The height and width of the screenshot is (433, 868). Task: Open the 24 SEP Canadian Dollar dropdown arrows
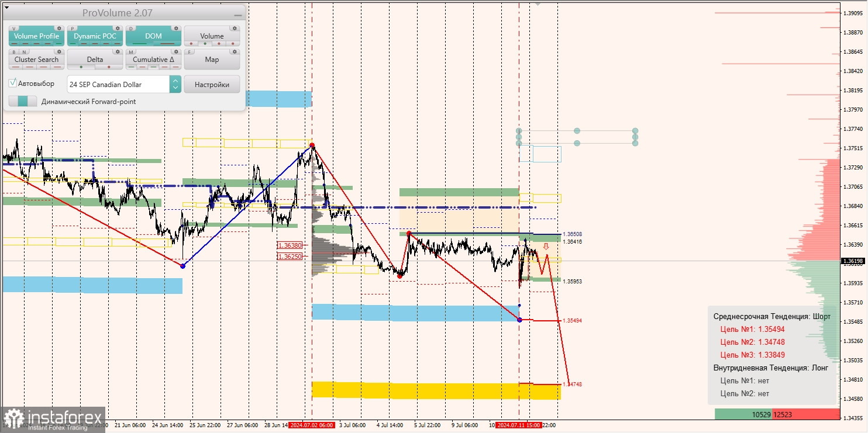[175, 84]
